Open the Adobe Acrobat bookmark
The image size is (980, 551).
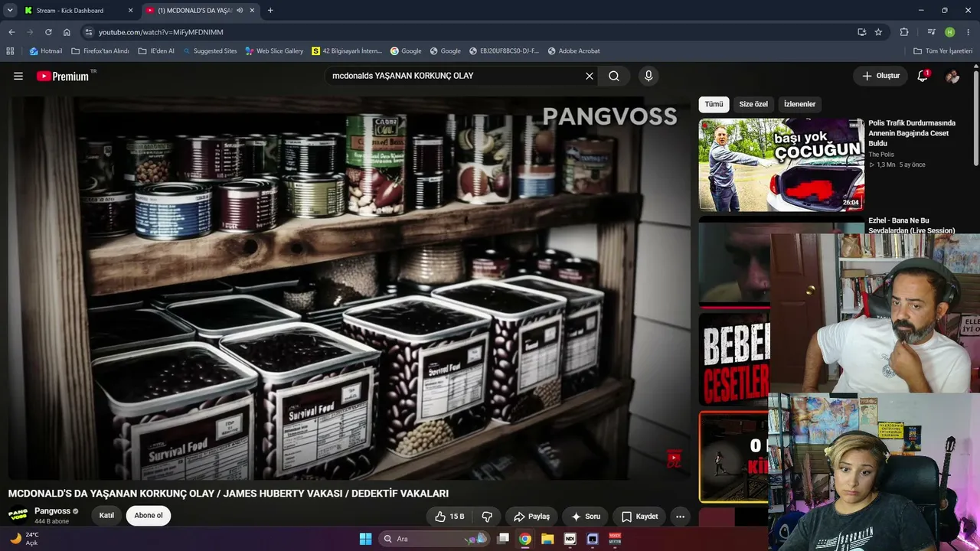click(x=573, y=51)
